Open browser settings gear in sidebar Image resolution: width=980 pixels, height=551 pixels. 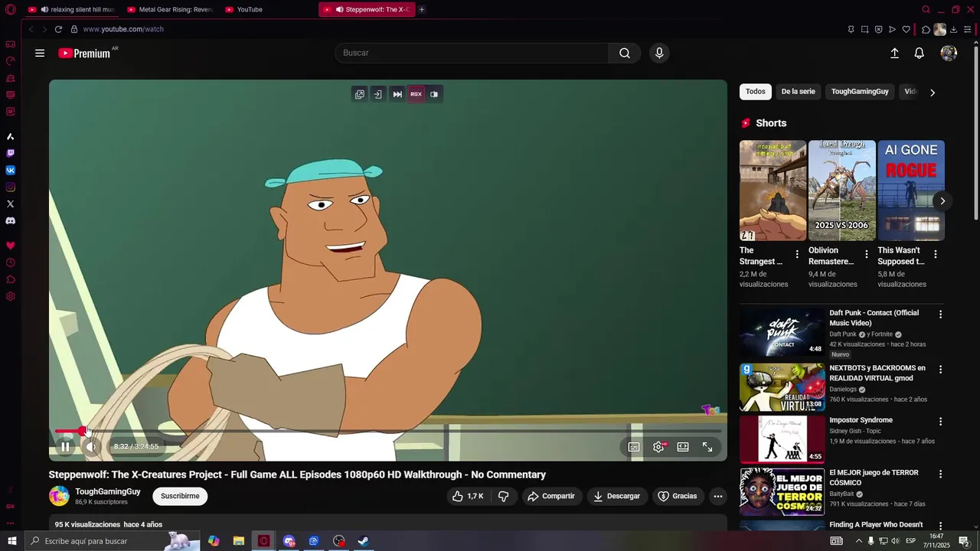(11, 296)
